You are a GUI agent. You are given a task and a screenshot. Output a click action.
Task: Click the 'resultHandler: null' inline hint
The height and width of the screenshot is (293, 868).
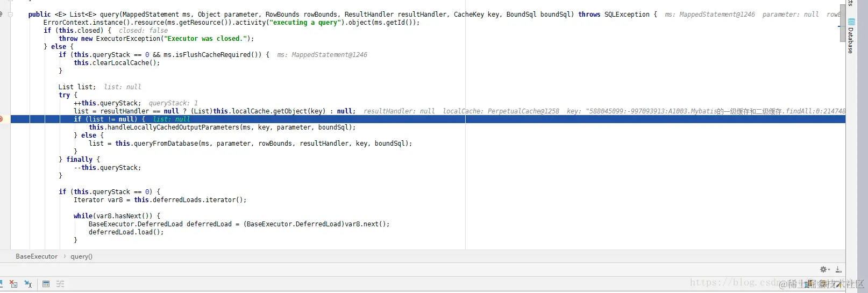coord(399,111)
